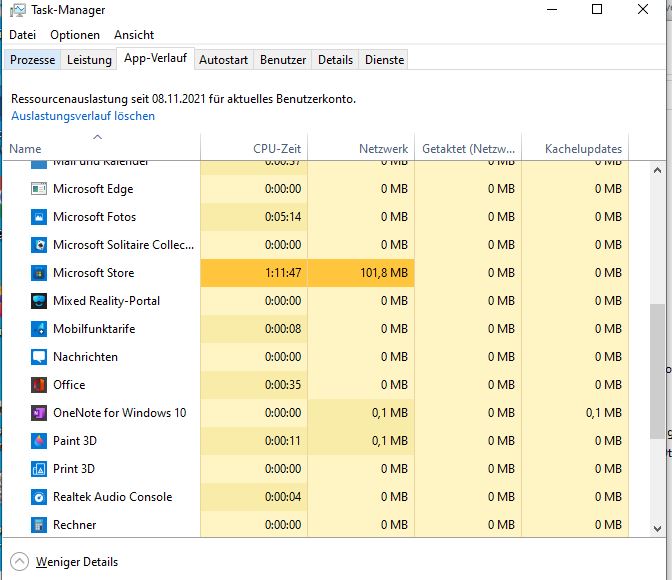Collapse view with Weniger Details arrow icon

[x=19, y=562]
